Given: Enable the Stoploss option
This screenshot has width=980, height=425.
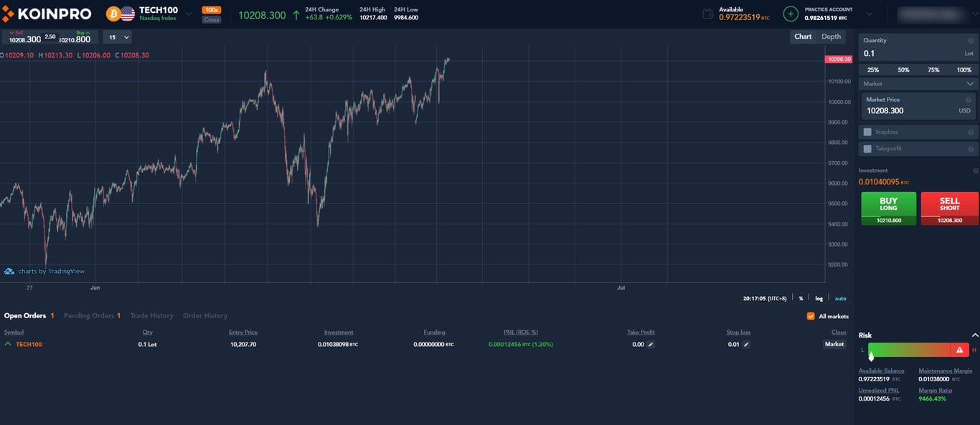Looking at the screenshot, I should pos(866,132).
